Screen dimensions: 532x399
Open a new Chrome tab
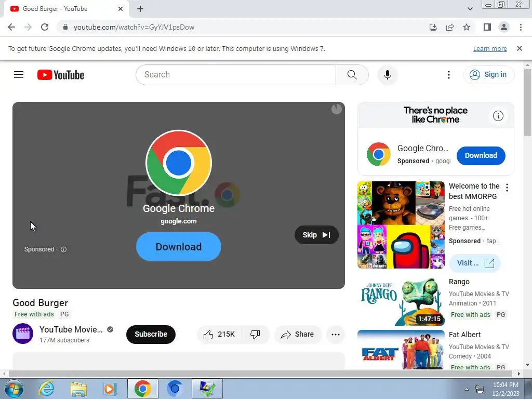tap(140, 9)
